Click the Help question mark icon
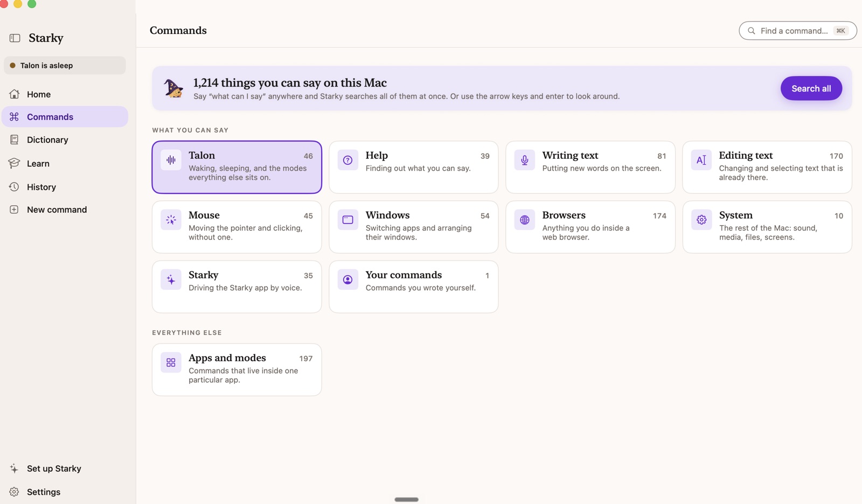Screen dimensions: 862x504 pos(348,160)
